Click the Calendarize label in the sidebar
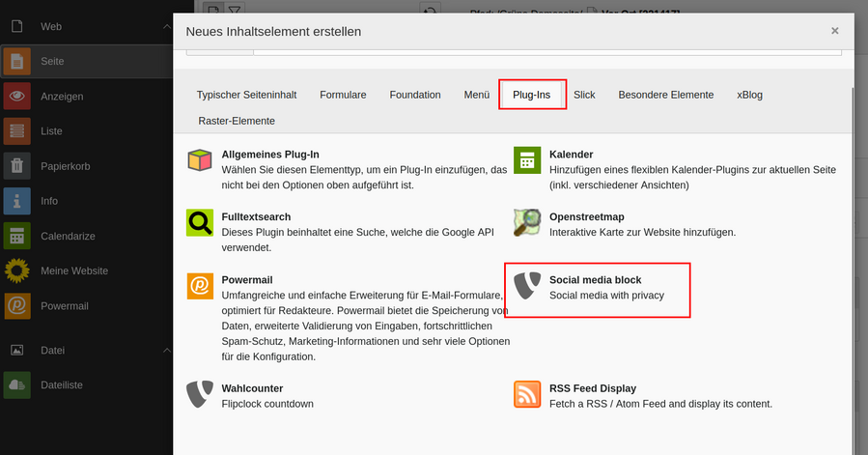 point(68,236)
